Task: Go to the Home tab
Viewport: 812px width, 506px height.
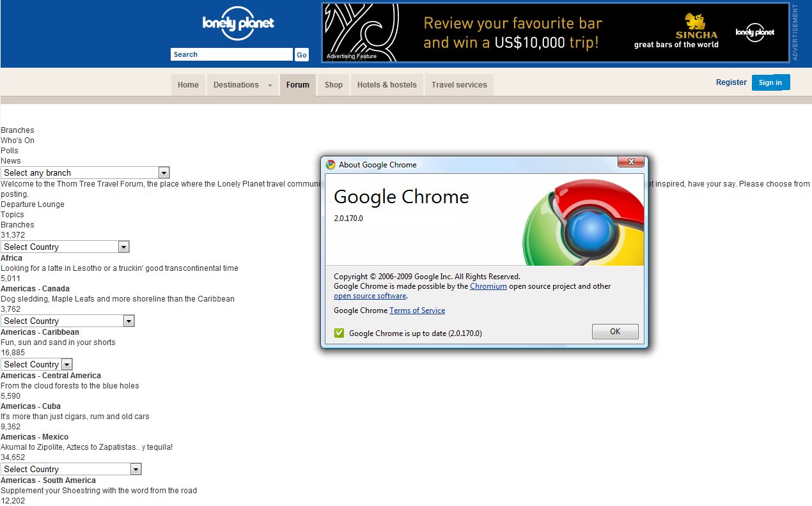Action: coord(188,85)
